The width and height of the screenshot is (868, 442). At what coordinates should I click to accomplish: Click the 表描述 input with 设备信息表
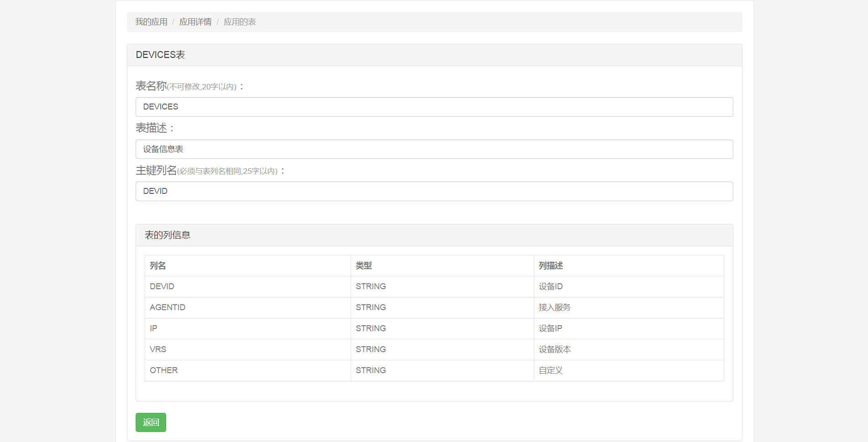click(434, 149)
